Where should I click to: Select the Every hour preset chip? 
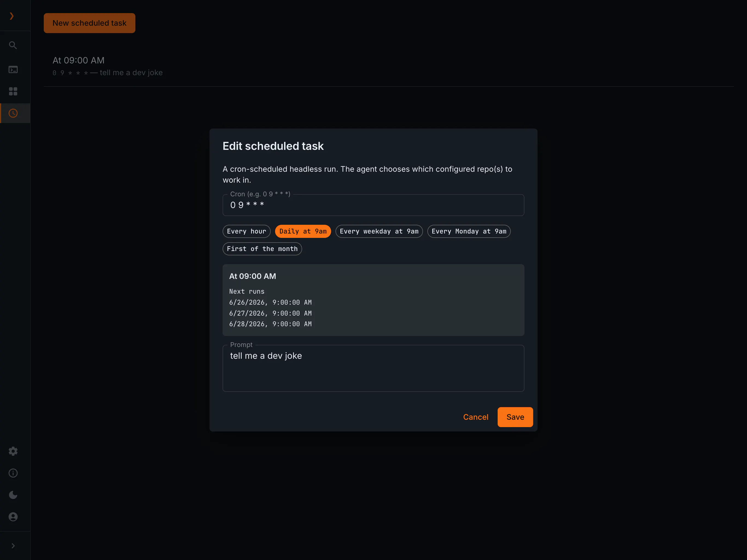[247, 231]
